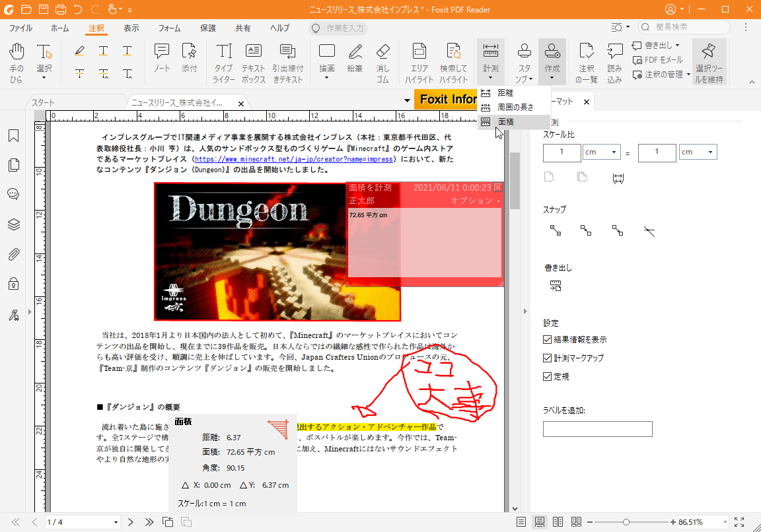Viewport: 761px width, 532px height.
Task: Click the 簡易検索 search box
Action: coord(684,27)
